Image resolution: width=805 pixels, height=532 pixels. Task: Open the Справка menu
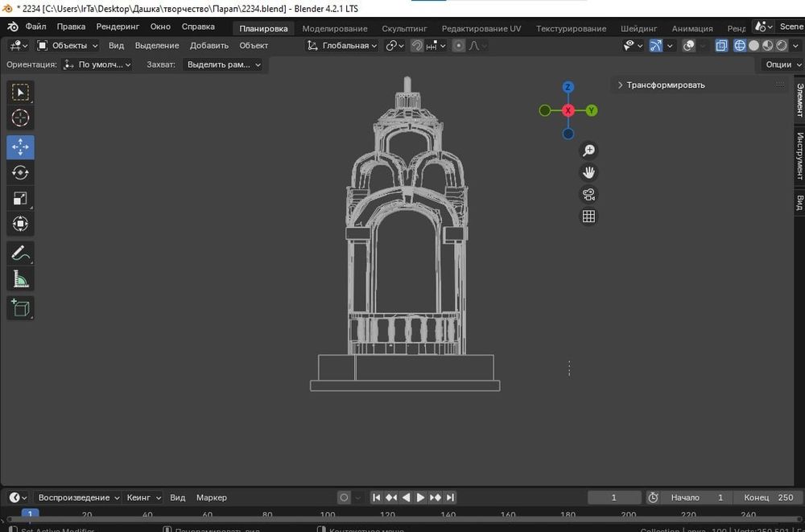[x=198, y=27]
